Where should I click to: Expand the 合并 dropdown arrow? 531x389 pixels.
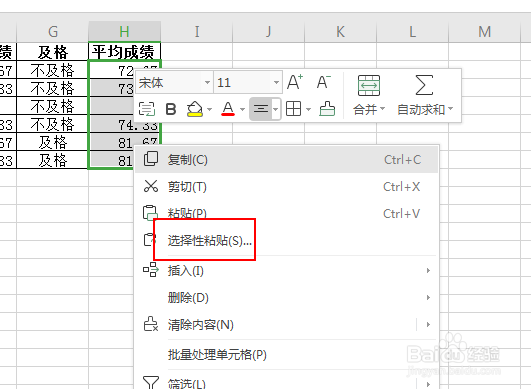(383, 109)
